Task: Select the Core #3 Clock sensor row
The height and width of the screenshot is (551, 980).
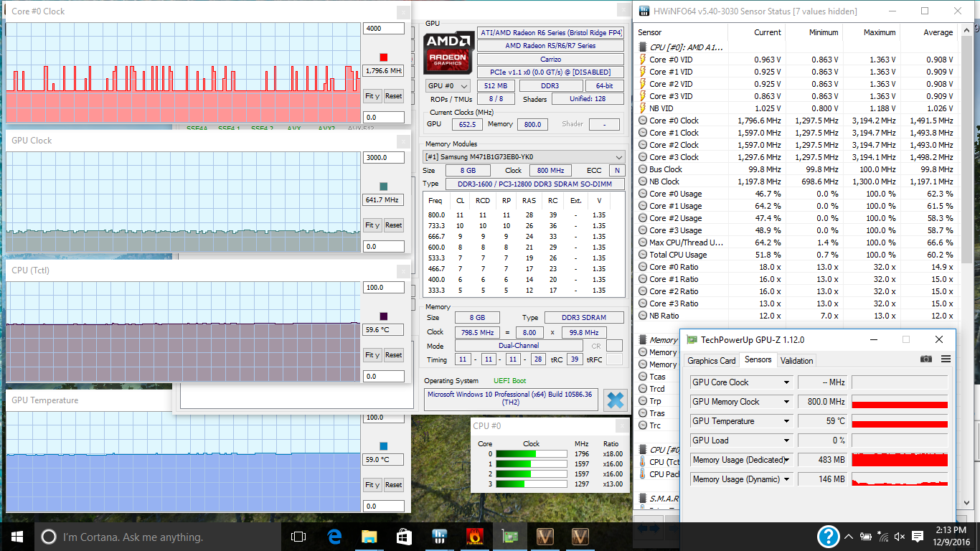Action: [797, 157]
